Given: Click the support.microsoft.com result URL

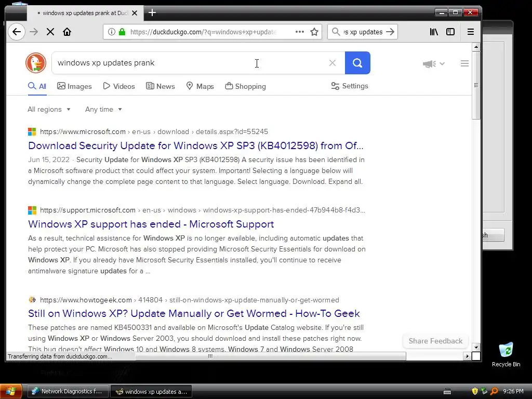Looking at the screenshot, I should [x=203, y=210].
